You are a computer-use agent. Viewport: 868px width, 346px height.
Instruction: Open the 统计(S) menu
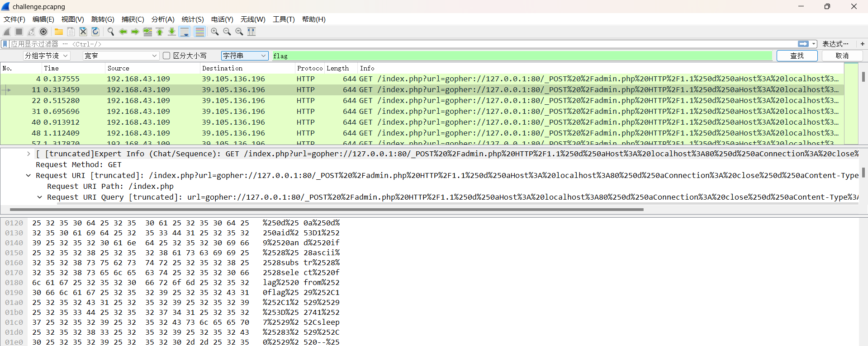[x=193, y=19]
